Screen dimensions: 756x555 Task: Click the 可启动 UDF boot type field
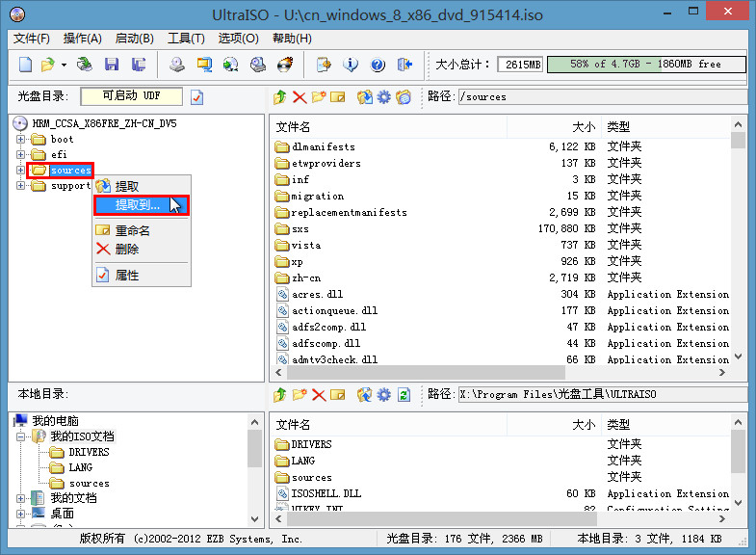(132, 96)
